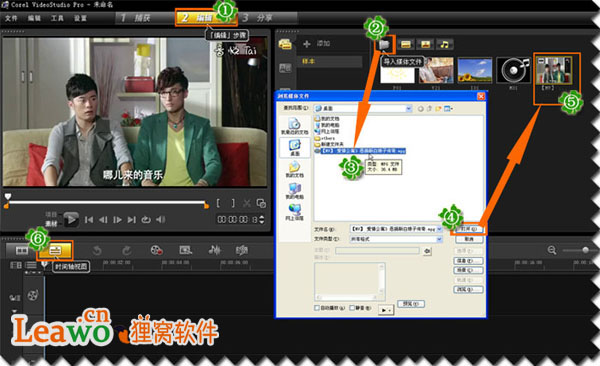Select the sunflower image thumbnail in library

(474, 70)
